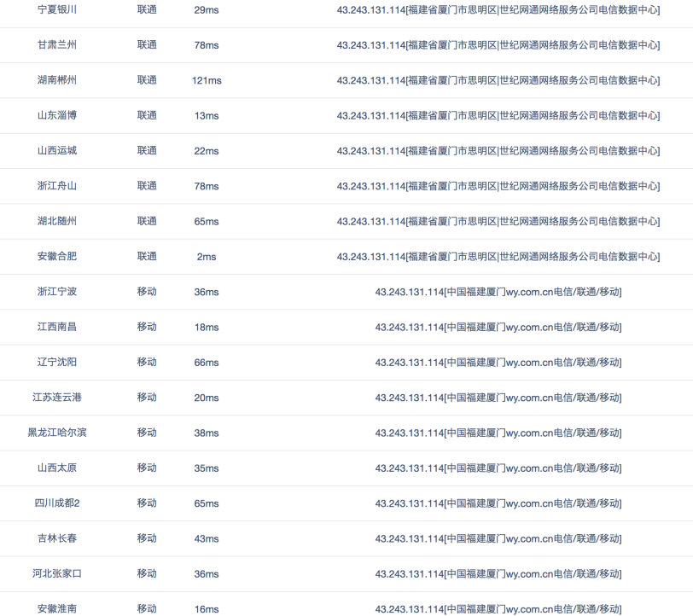Click the 黑龙江哈尔滨 location cell
The image size is (693, 616).
[x=57, y=433]
